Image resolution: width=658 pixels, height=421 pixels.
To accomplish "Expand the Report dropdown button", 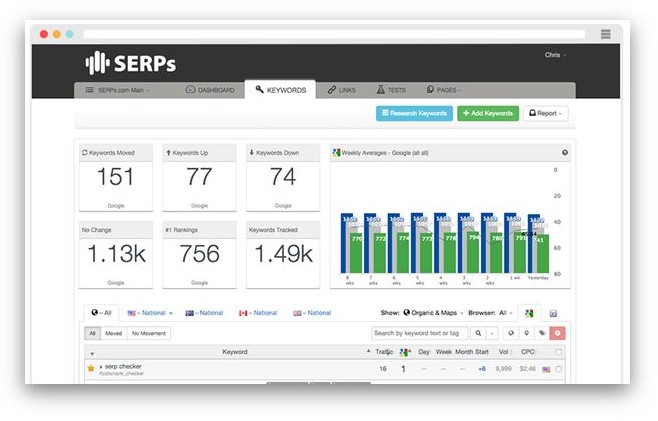I will (545, 113).
